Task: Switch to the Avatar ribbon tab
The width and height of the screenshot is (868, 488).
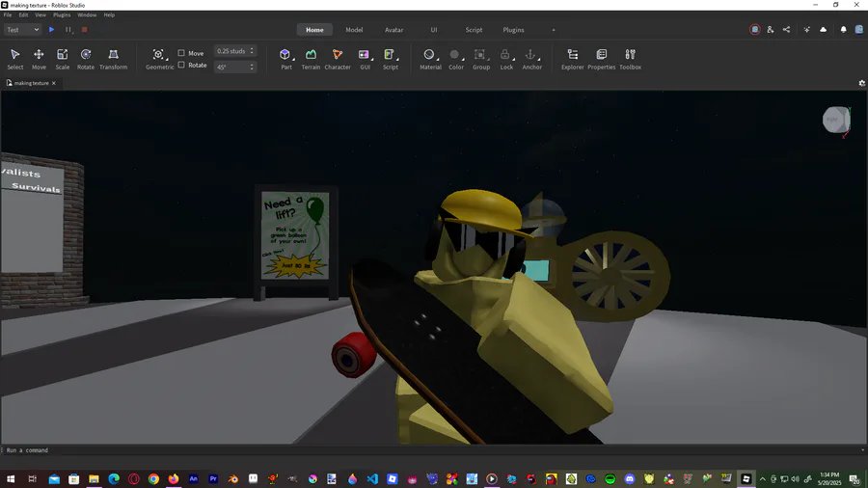Action: click(x=394, y=30)
